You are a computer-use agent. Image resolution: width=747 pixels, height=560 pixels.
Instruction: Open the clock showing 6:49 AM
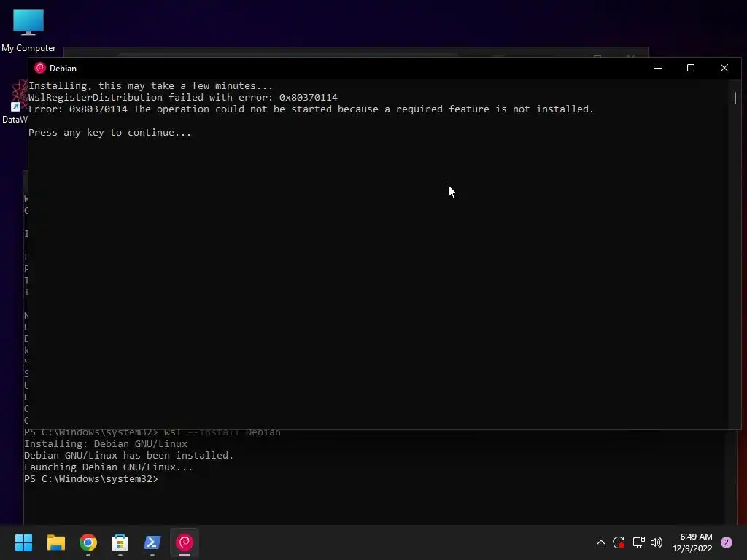[692, 542]
